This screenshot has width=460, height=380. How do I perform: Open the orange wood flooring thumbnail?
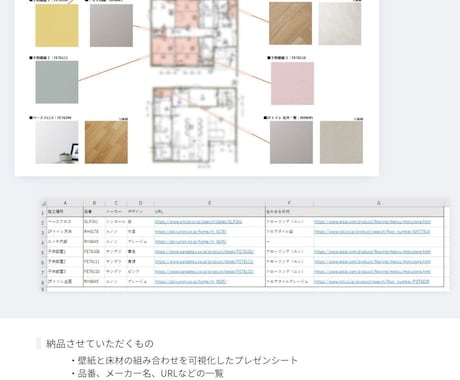106,142
